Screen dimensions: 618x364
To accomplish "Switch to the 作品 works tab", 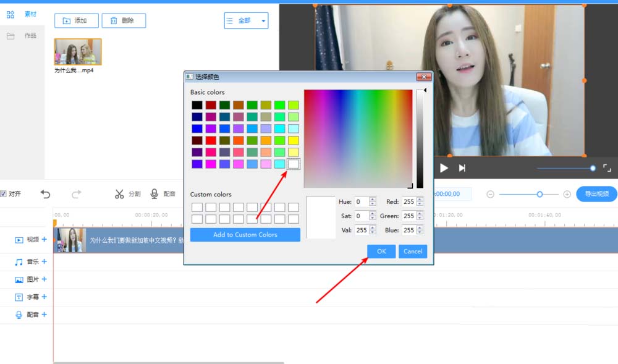I will (23, 36).
